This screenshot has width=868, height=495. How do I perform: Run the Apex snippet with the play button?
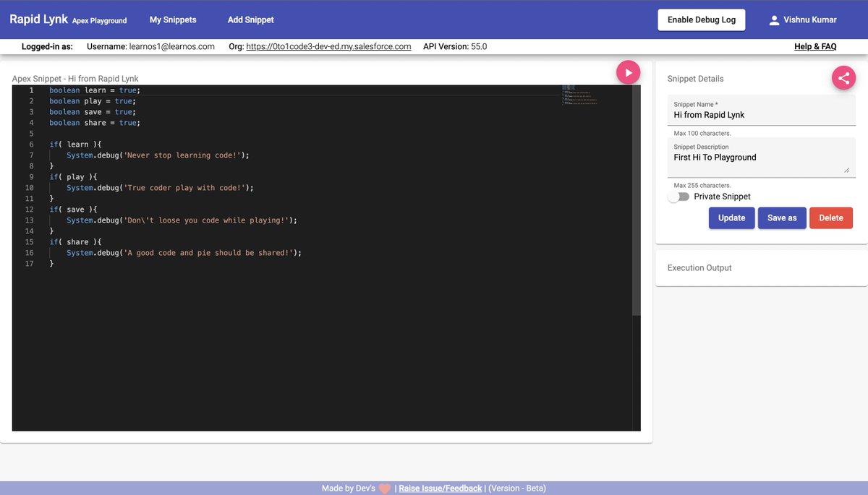tap(629, 72)
